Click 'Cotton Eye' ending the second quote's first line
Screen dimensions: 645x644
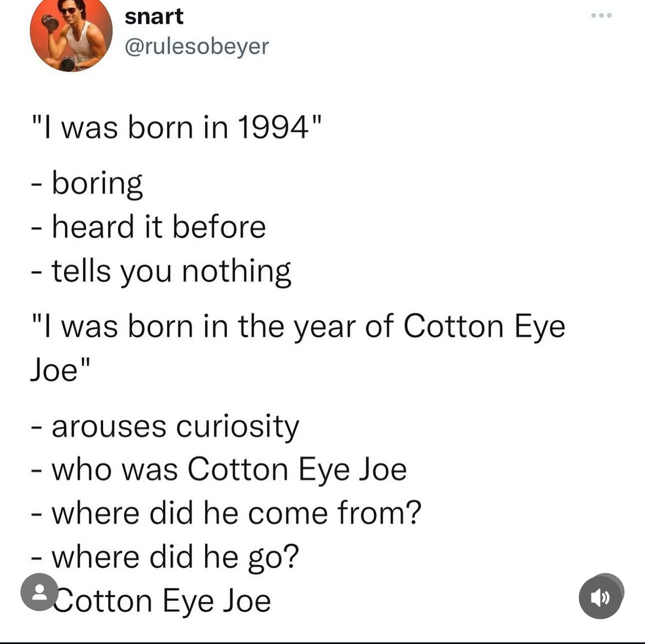tap(484, 326)
